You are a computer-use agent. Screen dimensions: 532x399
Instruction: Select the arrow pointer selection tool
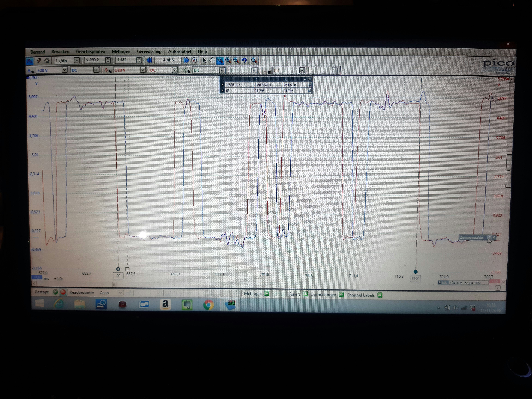204,60
